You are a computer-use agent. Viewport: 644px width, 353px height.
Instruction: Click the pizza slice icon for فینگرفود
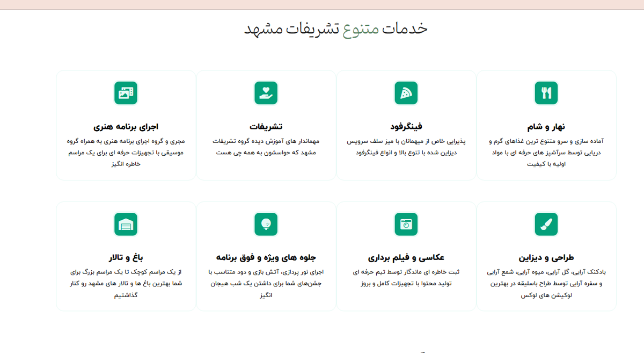click(x=406, y=93)
